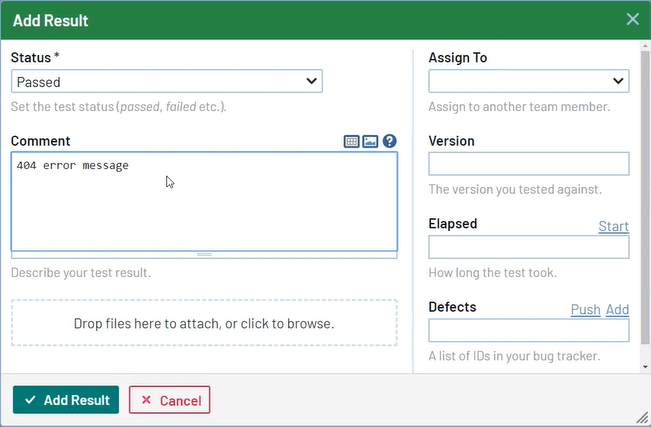Grab the Comment box resize grip

tap(204, 255)
